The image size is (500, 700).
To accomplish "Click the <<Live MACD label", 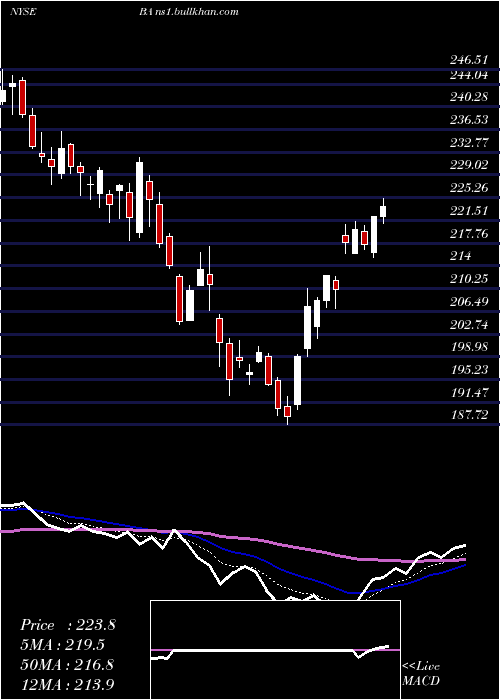I will click(x=421, y=673).
